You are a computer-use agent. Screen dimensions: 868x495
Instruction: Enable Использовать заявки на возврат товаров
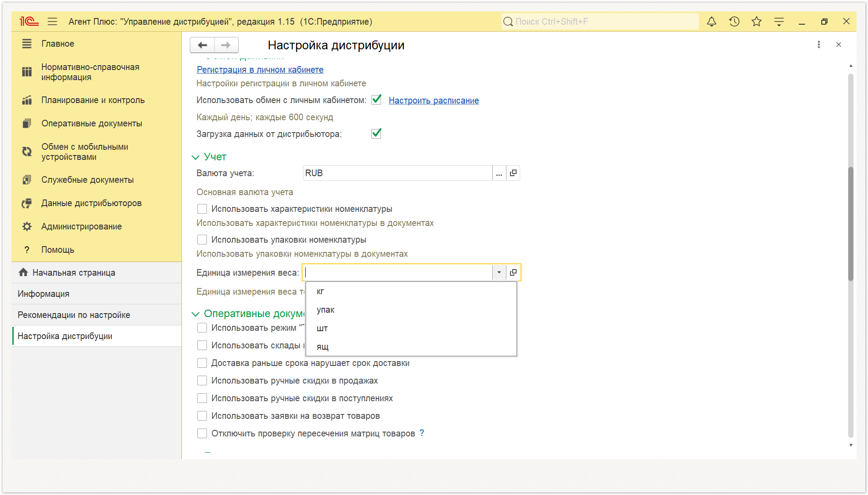tap(202, 416)
